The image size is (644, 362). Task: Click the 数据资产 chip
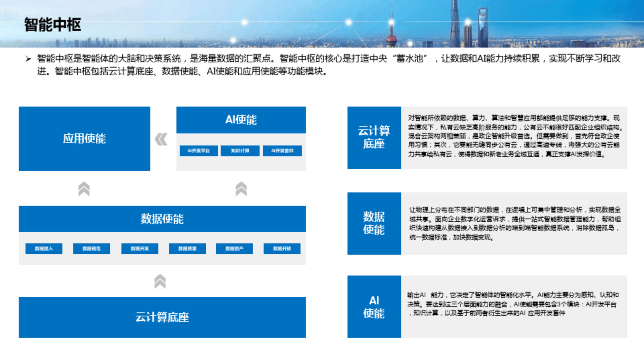click(x=234, y=249)
